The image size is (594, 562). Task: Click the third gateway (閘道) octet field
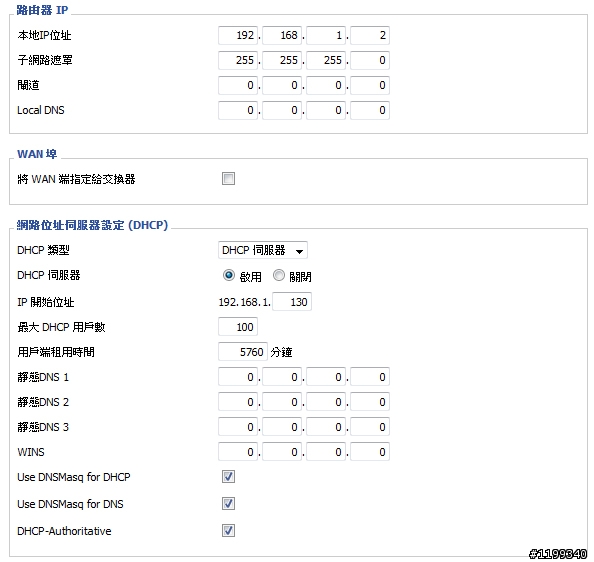[x=326, y=85]
